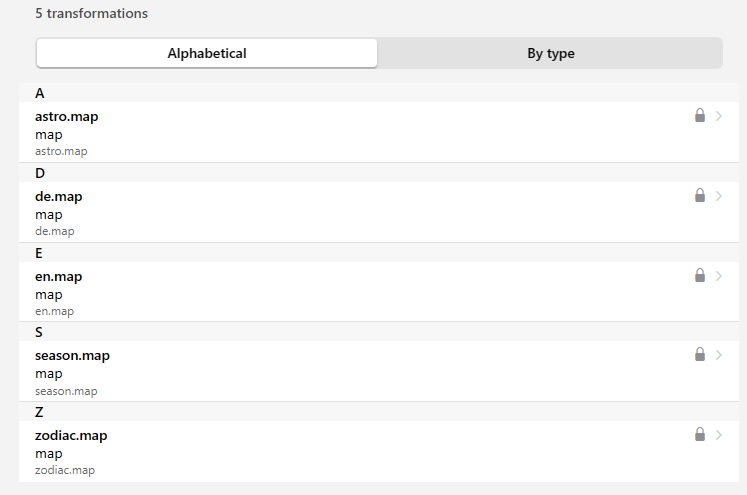The height and width of the screenshot is (495, 747).
Task: Click the lock icon on de.map
Action: point(700,196)
